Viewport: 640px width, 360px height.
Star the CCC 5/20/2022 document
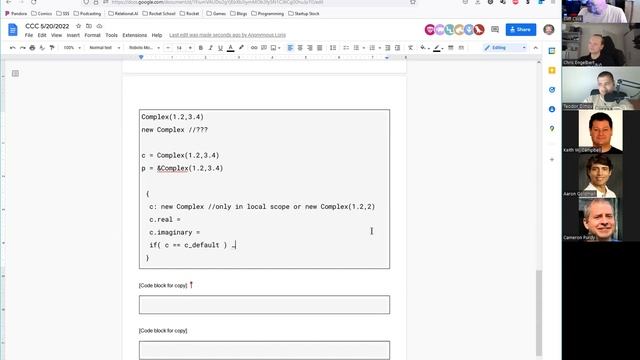click(78, 26)
